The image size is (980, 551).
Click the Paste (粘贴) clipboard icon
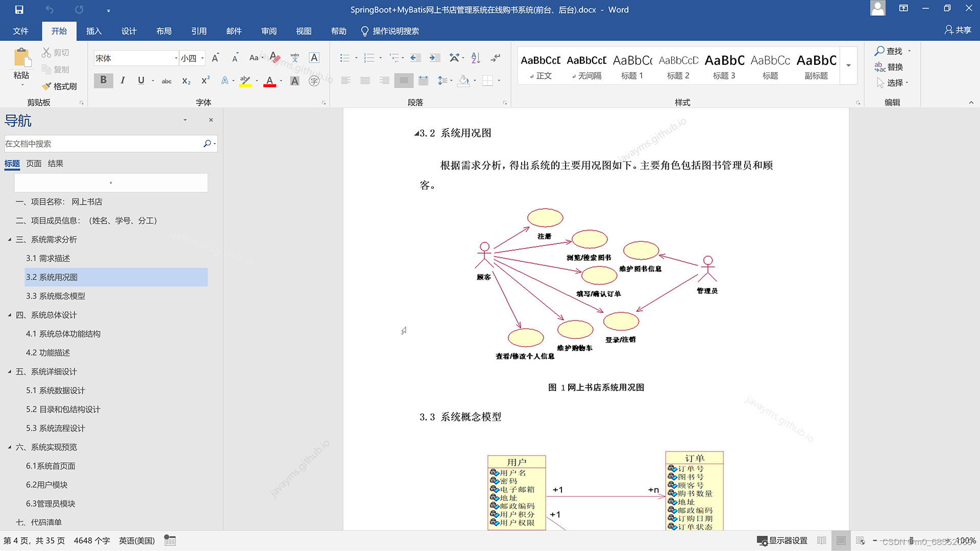(21, 57)
